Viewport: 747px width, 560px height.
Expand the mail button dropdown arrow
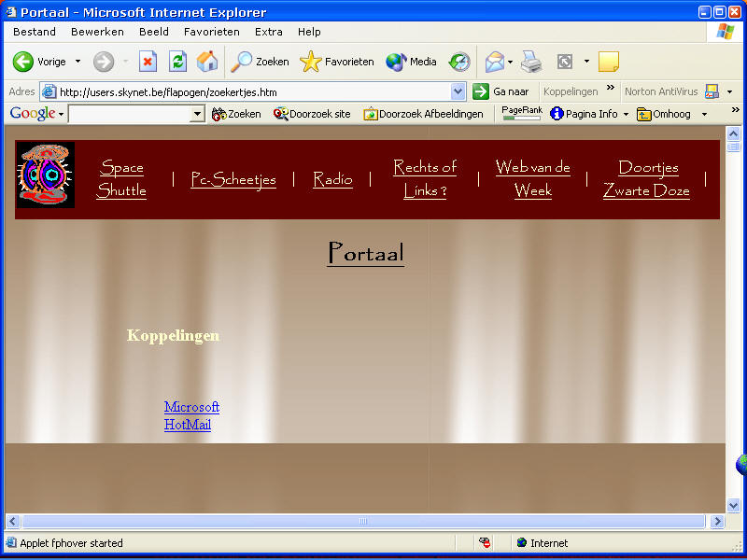510,62
